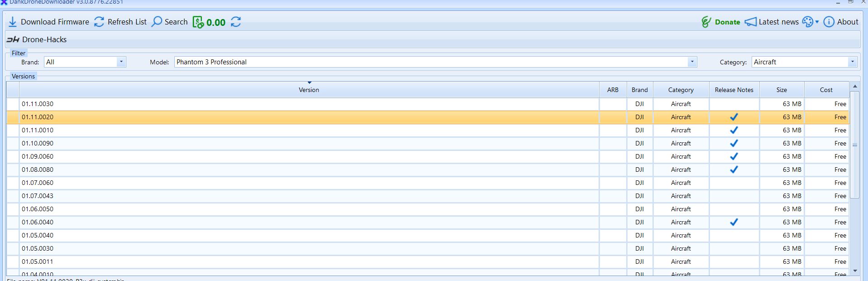
Task: Expand the theme palette dropdown arrow
Action: point(817,22)
